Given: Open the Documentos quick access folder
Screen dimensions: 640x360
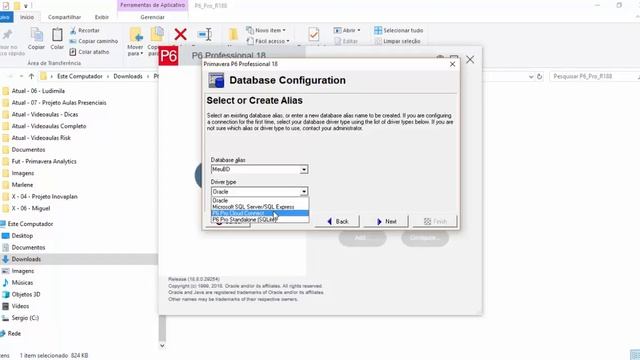Looking at the screenshot, I should pyautogui.click(x=28, y=150).
